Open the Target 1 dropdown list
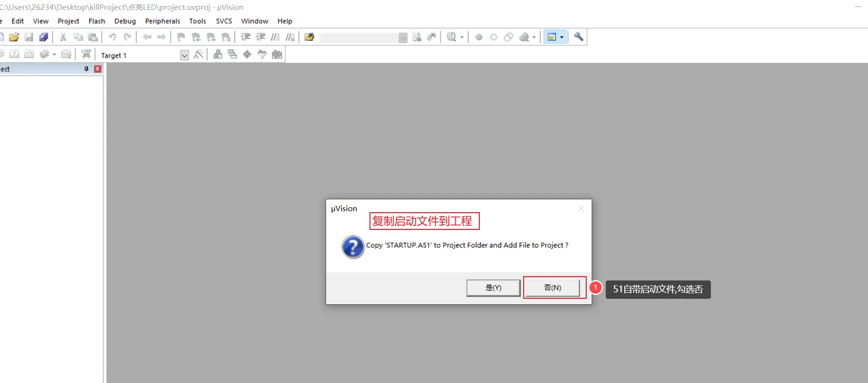Image resolution: width=868 pixels, height=383 pixels. point(184,55)
